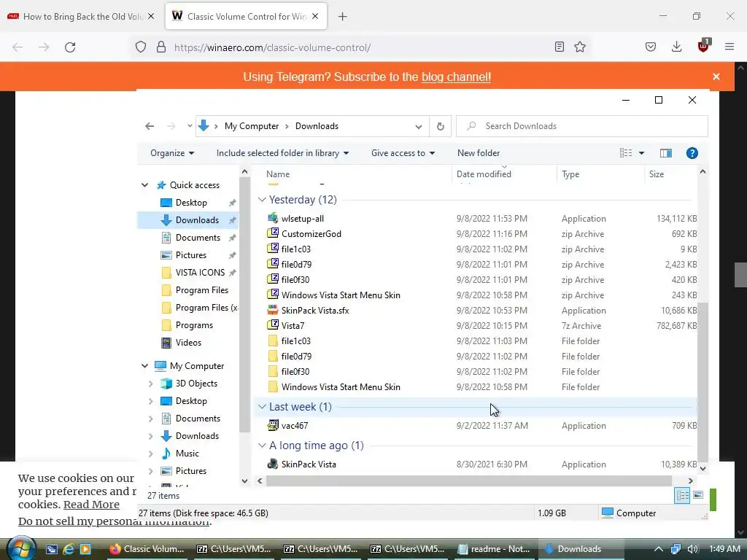Click the file list vertical scrollbar thumb
Screen dimensions: 747x560
pos(703,382)
